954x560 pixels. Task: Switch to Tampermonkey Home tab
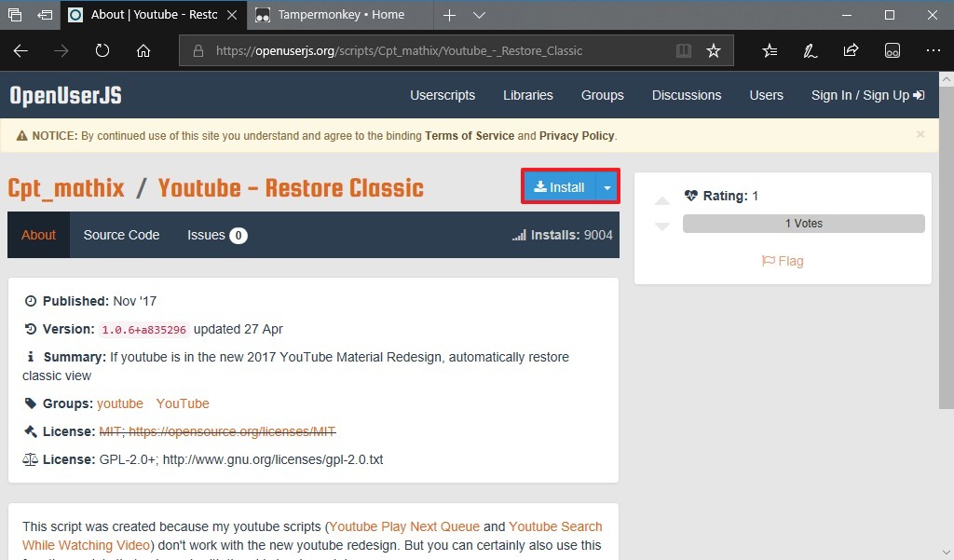pos(340,15)
